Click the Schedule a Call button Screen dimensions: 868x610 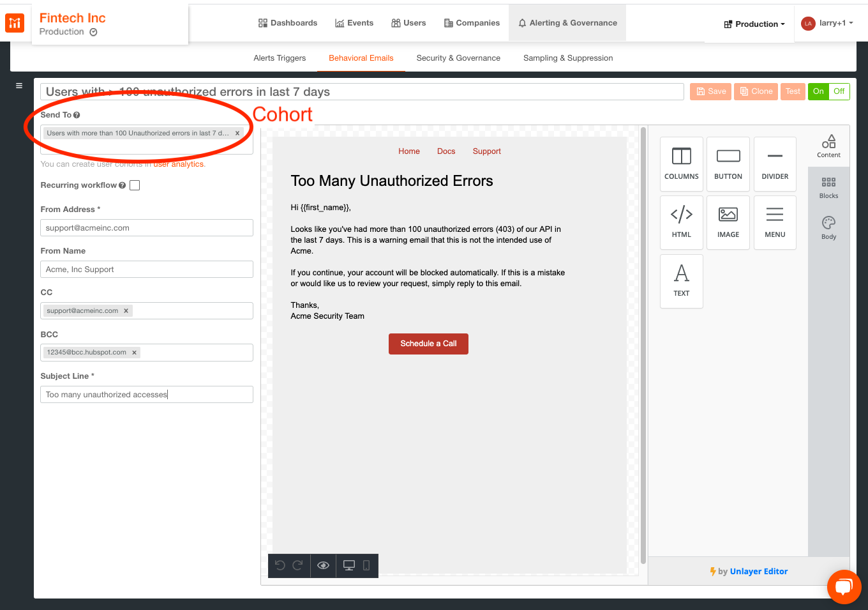pos(428,344)
